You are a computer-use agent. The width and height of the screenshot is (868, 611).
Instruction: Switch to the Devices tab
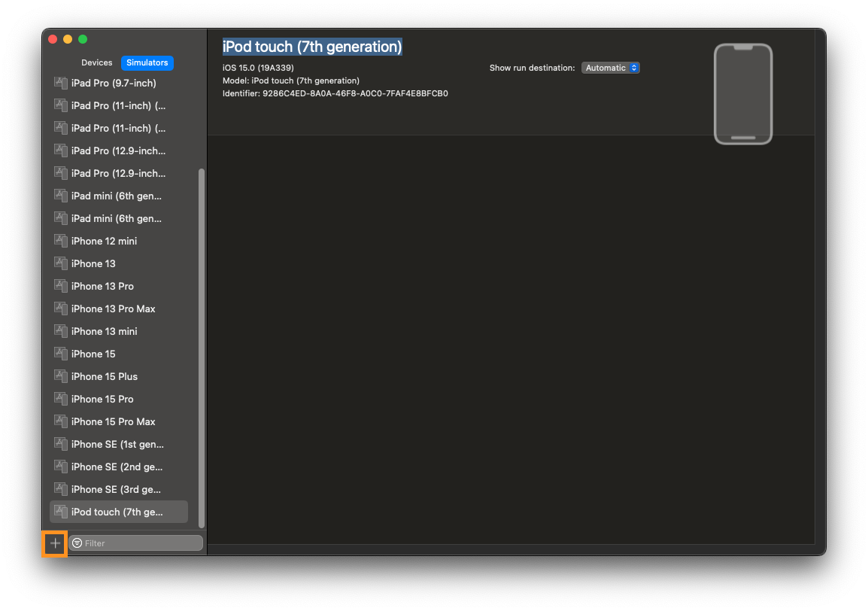point(96,62)
